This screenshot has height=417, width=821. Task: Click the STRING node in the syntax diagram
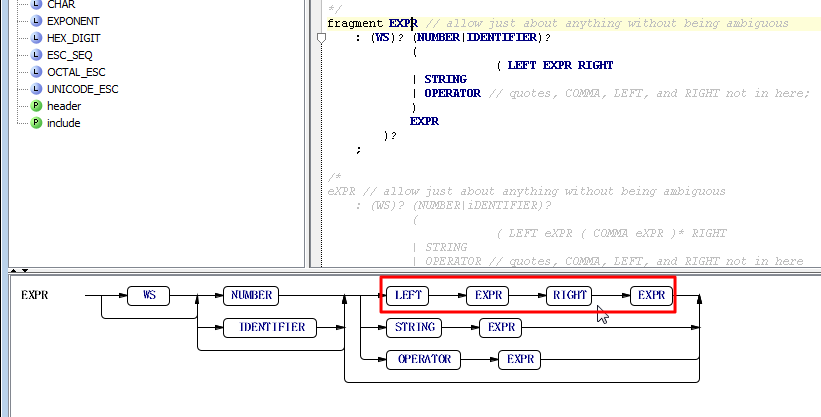point(414,328)
